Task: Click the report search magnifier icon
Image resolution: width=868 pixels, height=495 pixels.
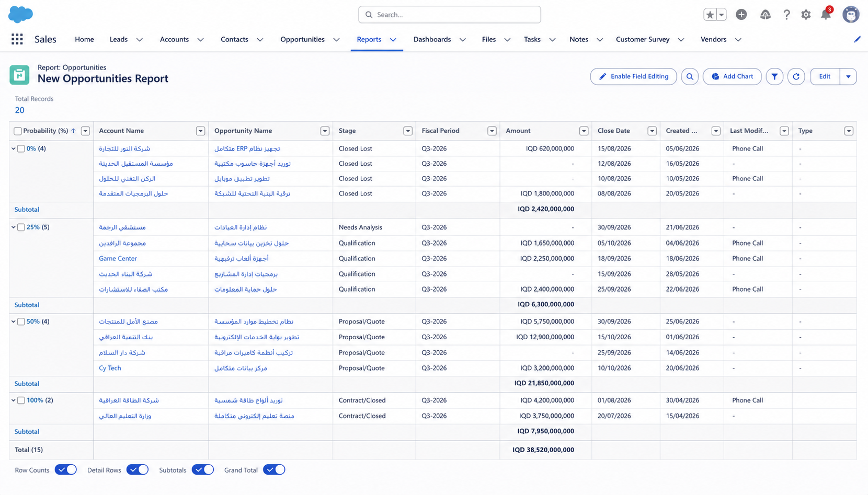Action: pos(690,76)
